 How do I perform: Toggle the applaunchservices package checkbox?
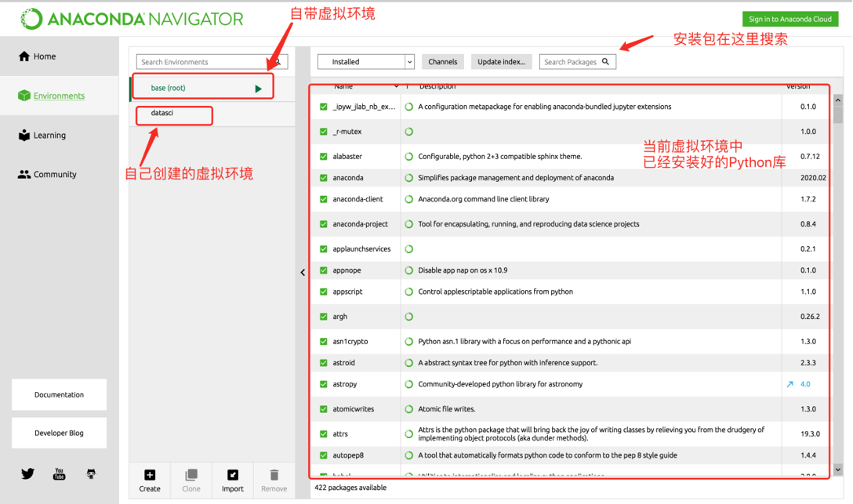coord(324,249)
